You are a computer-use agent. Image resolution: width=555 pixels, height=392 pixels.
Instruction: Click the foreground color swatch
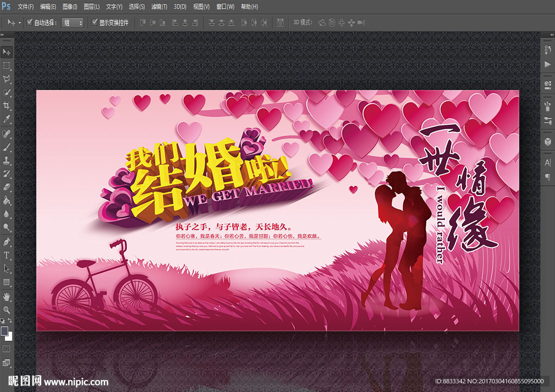(4, 331)
